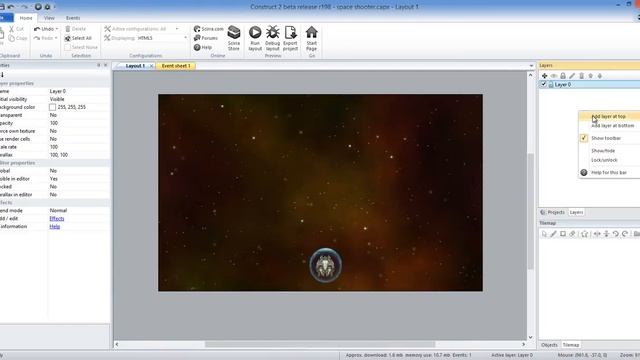
Task: Open the Undo dropdown arrow
Action: tap(57, 29)
